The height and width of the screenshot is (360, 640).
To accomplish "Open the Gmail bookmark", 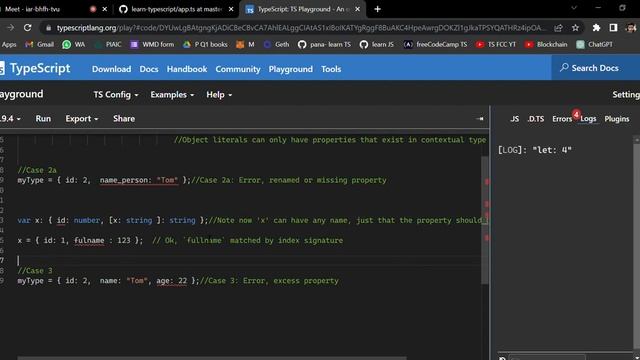I will 40,44.
